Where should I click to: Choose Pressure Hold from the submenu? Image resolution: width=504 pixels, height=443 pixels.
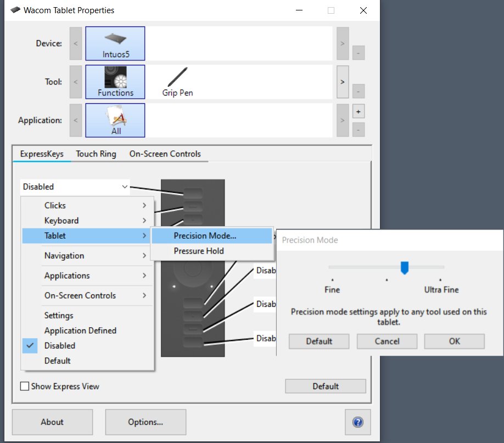[212, 251]
